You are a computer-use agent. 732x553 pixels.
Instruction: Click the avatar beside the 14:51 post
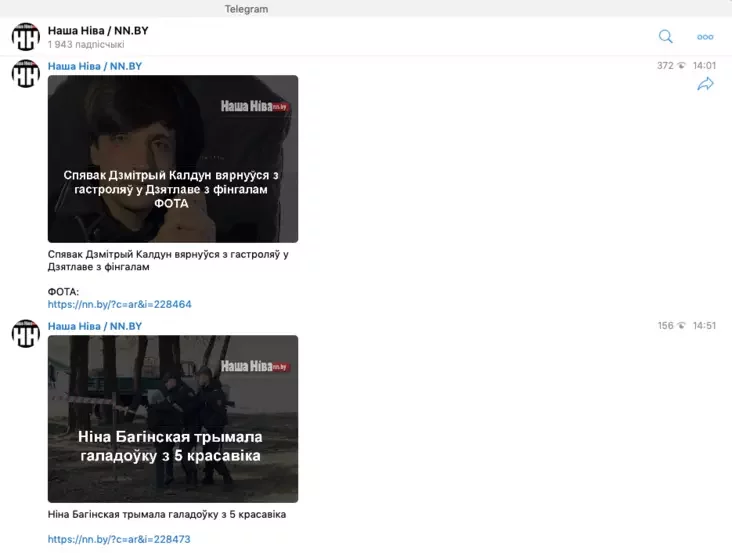pos(26,333)
